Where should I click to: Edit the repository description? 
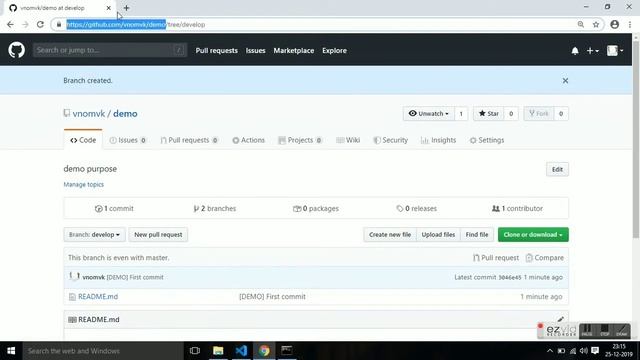tap(557, 169)
